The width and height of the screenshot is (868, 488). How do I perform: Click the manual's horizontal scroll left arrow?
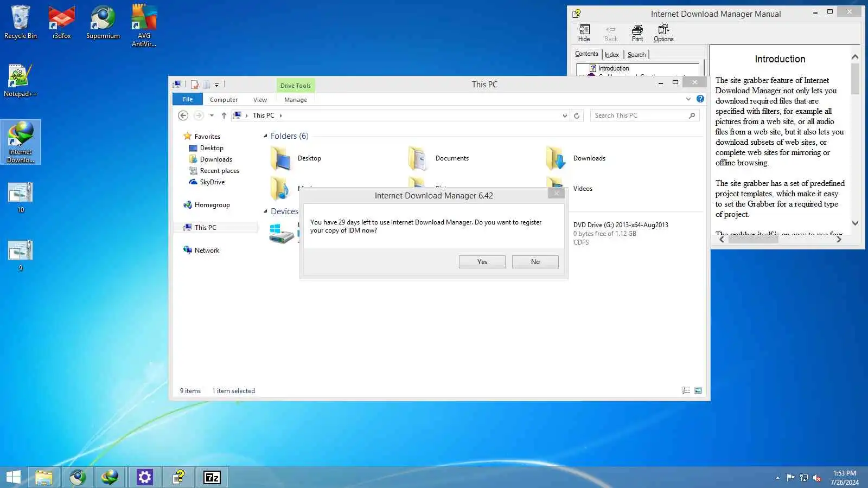click(722, 239)
